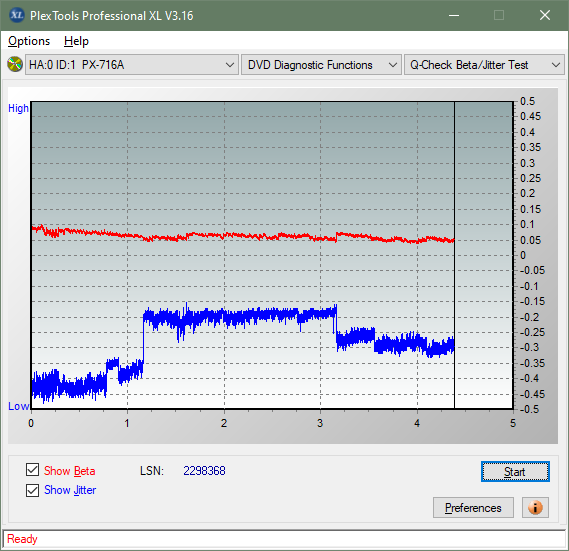Click the Low jitter axis label
The image size is (569, 551).
[18, 406]
